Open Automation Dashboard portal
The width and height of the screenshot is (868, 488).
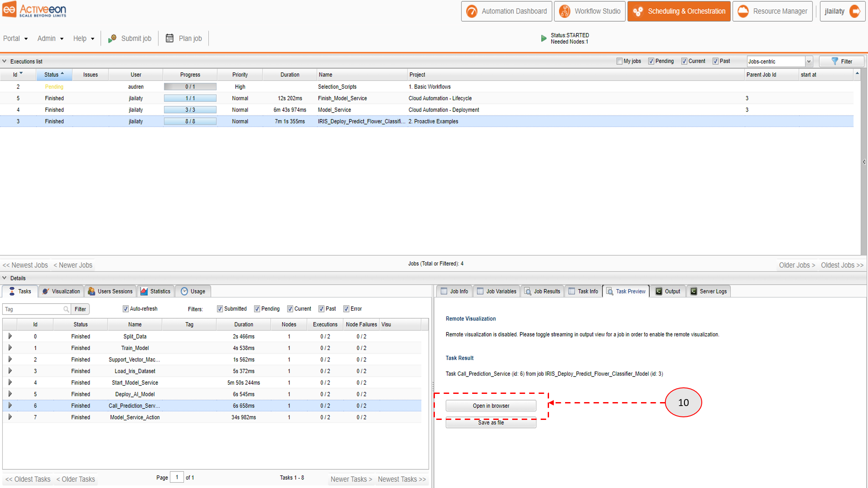coord(506,11)
